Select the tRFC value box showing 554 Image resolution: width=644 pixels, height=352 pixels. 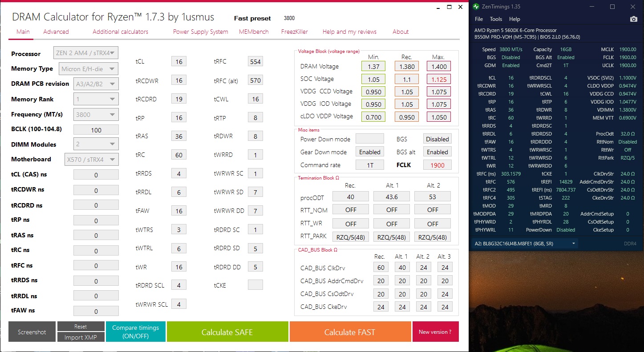point(255,62)
